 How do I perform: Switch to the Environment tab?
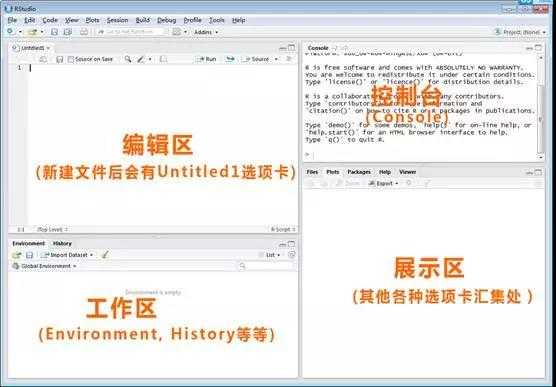coord(28,243)
